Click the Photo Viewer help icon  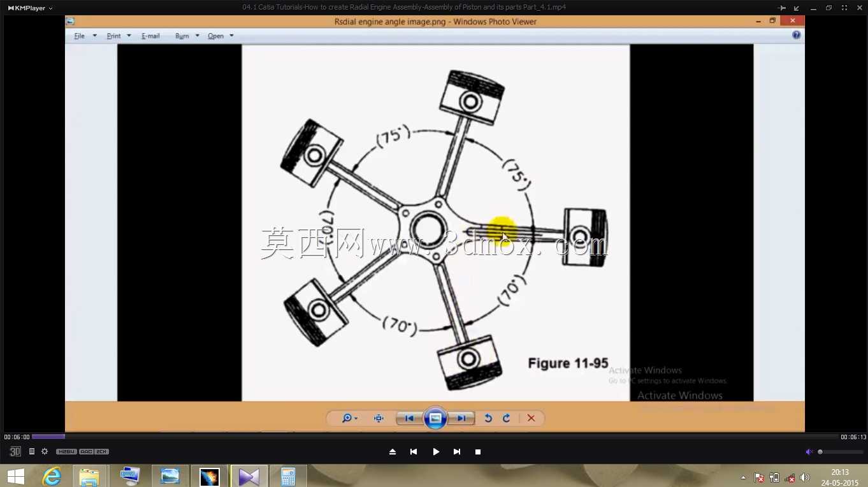click(796, 35)
